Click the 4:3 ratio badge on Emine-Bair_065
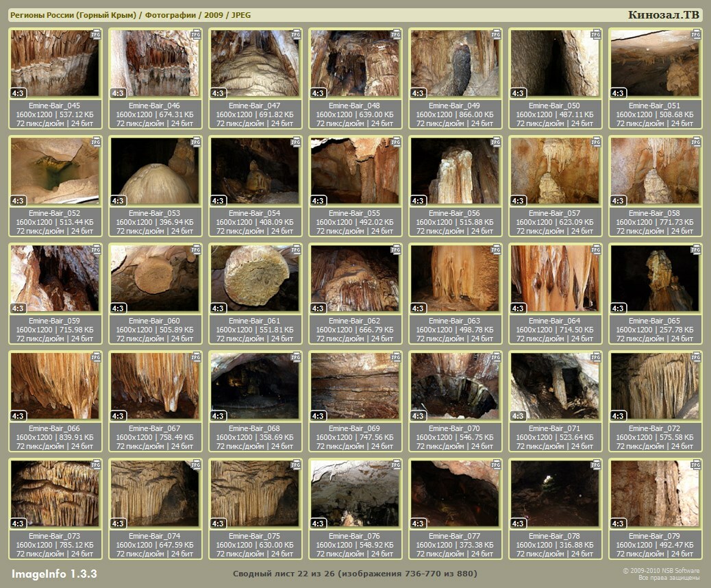Viewport: 711px width, 588px height. point(618,308)
